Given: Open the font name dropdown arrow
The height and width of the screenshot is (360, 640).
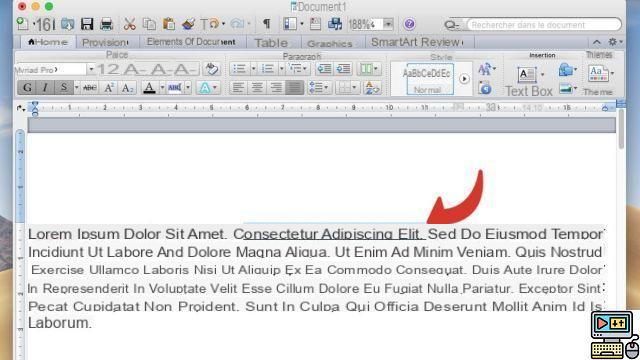Looking at the screenshot, I should (91, 69).
